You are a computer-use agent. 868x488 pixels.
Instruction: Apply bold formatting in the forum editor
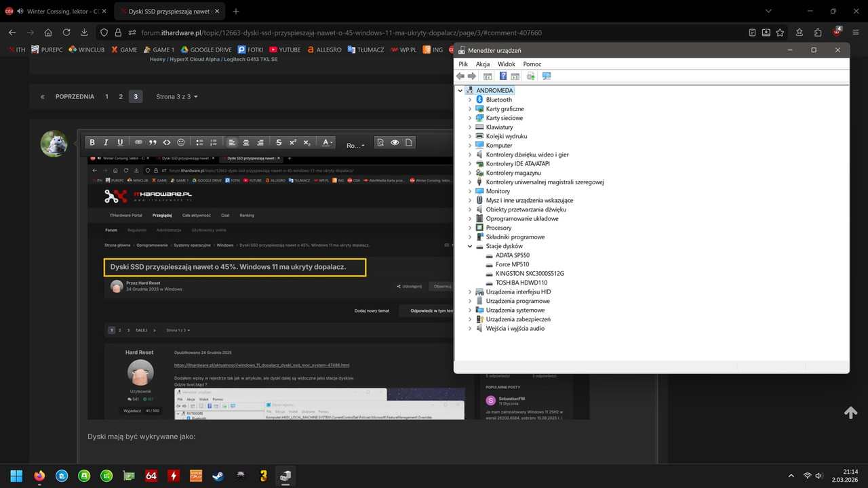point(92,142)
